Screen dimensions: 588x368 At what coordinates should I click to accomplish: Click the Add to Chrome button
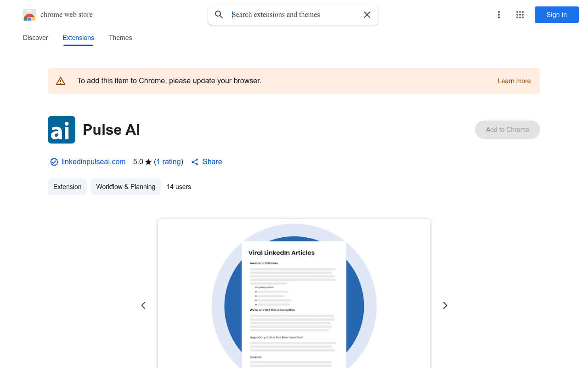(x=508, y=130)
